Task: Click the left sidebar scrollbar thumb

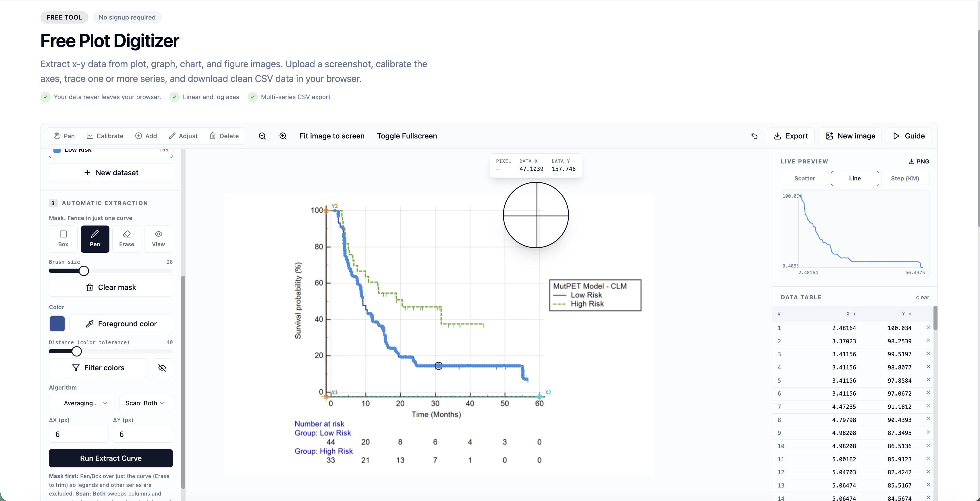Action: click(183, 382)
